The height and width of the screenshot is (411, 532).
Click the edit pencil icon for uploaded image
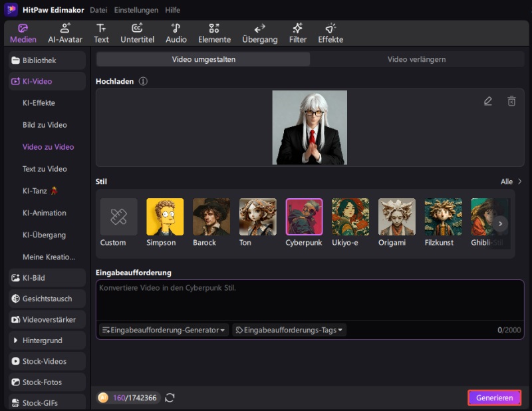[x=488, y=101]
